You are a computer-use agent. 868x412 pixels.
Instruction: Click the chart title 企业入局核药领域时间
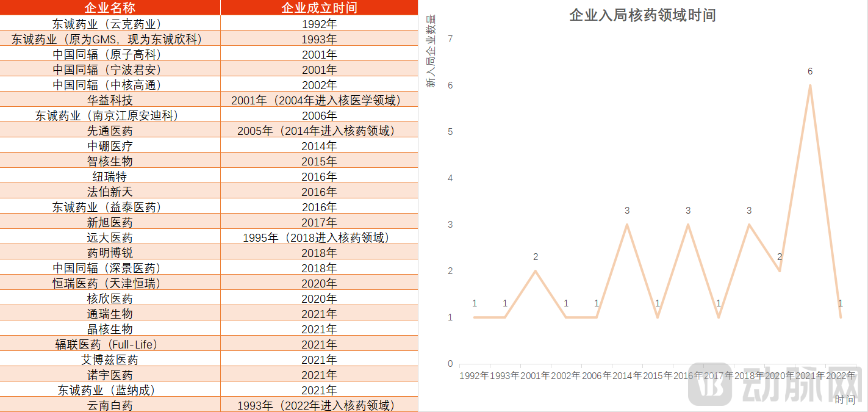pyautogui.click(x=642, y=15)
